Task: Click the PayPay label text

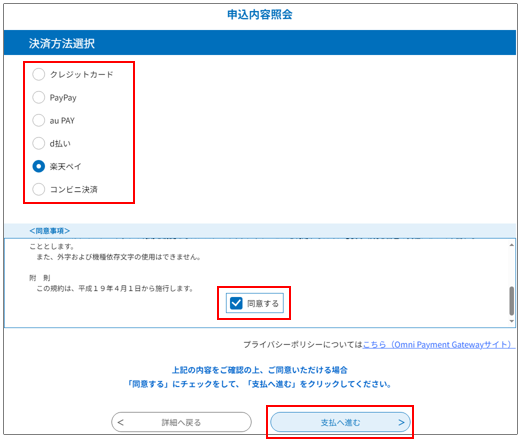Action: (x=63, y=98)
